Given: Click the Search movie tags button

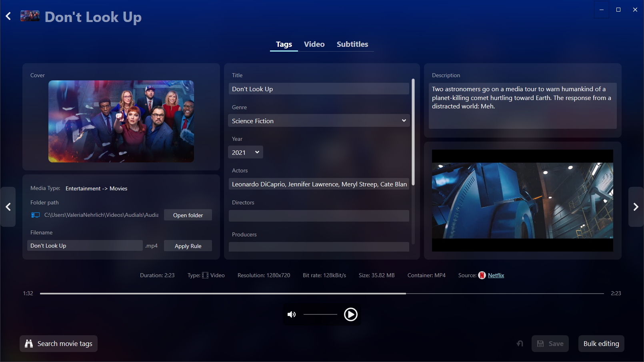Looking at the screenshot, I should 59,344.
